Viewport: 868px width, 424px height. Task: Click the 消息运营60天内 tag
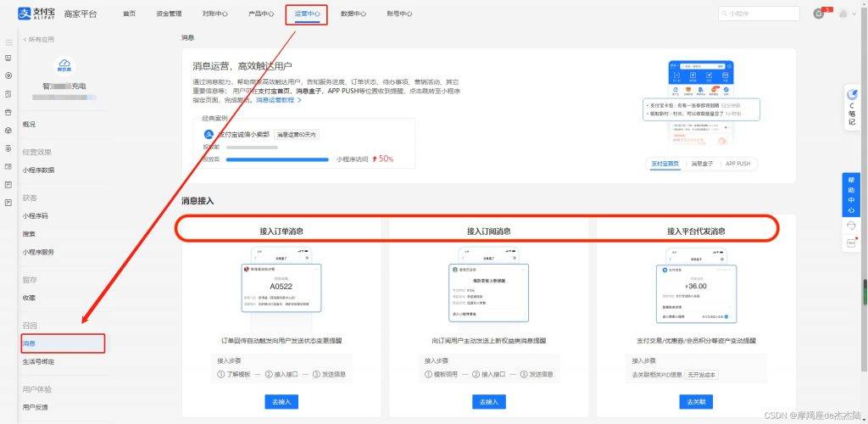tap(298, 135)
